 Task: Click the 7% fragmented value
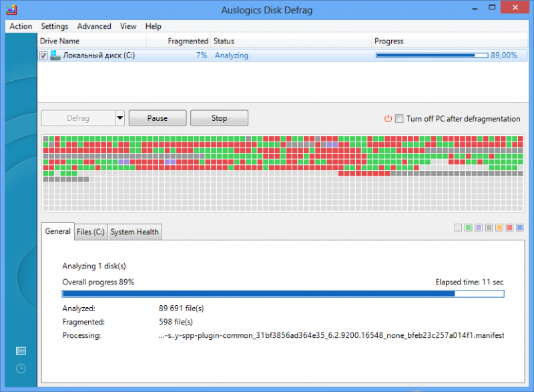(x=202, y=55)
